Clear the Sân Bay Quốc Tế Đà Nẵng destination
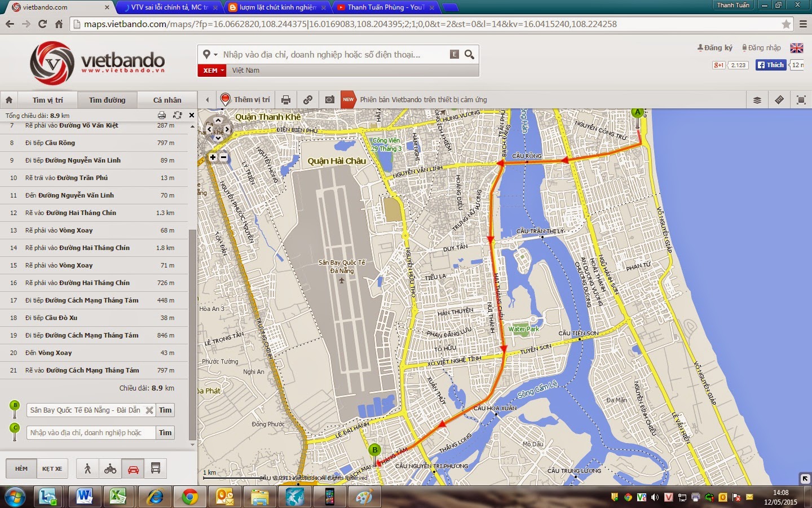The image size is (812, 508). point(149,410)
